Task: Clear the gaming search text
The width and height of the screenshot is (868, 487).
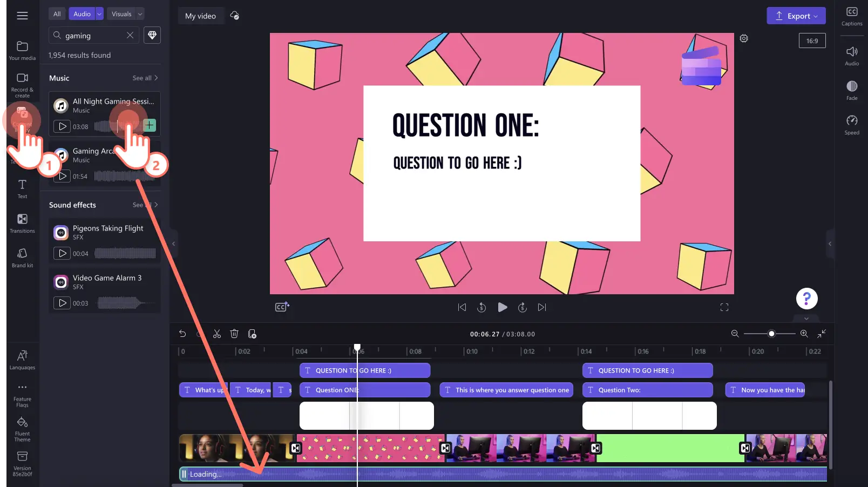Action: (130, 35)
